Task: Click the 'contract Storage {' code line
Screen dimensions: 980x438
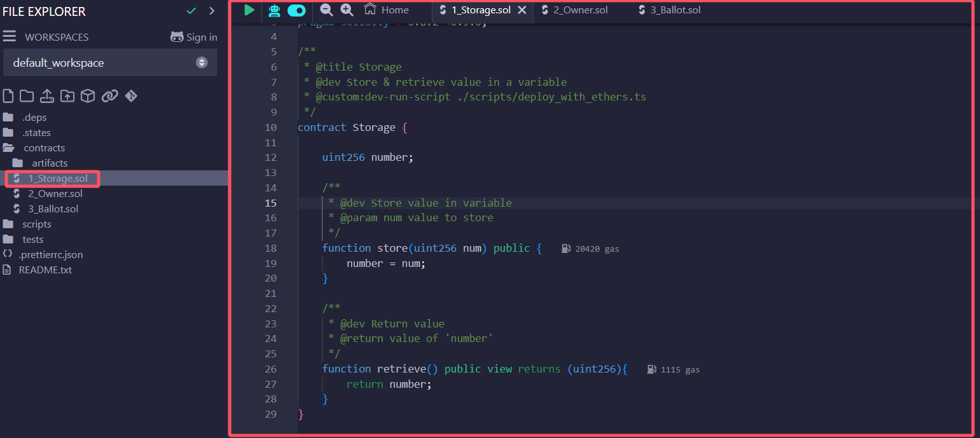Action: [x=352, y=127]
